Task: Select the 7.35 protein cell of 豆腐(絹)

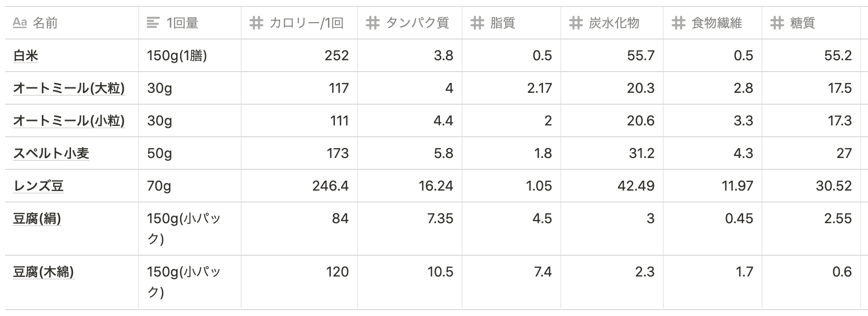Action: click(410, 229)
